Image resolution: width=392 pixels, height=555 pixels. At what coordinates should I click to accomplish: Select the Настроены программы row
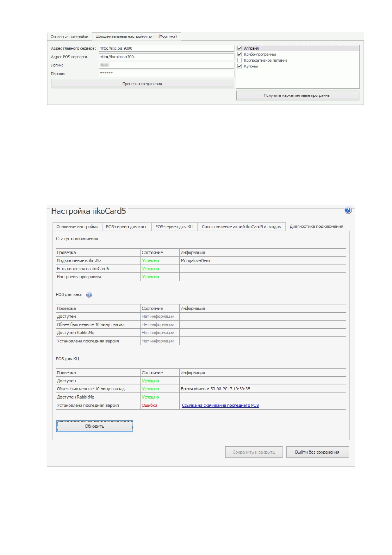201,277
